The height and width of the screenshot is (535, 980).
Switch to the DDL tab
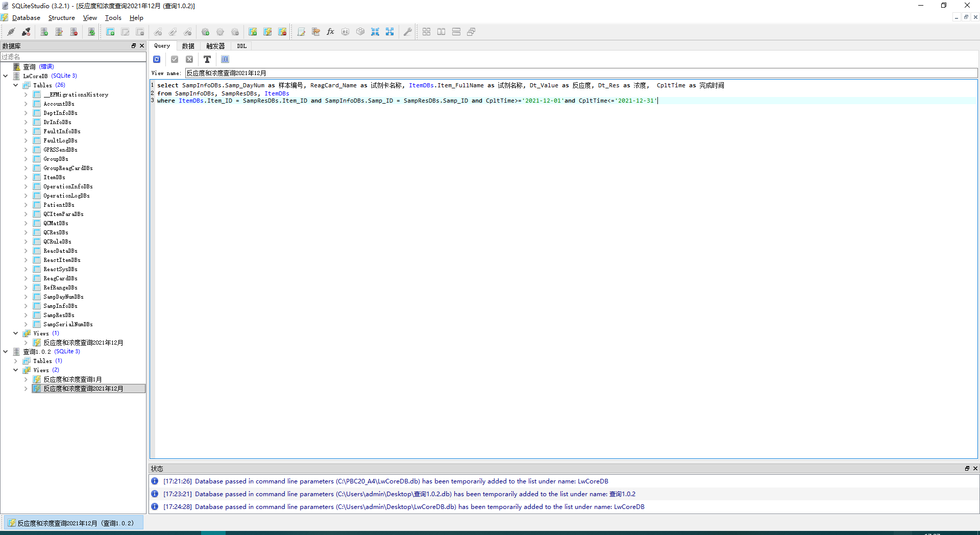coord(242,46)
